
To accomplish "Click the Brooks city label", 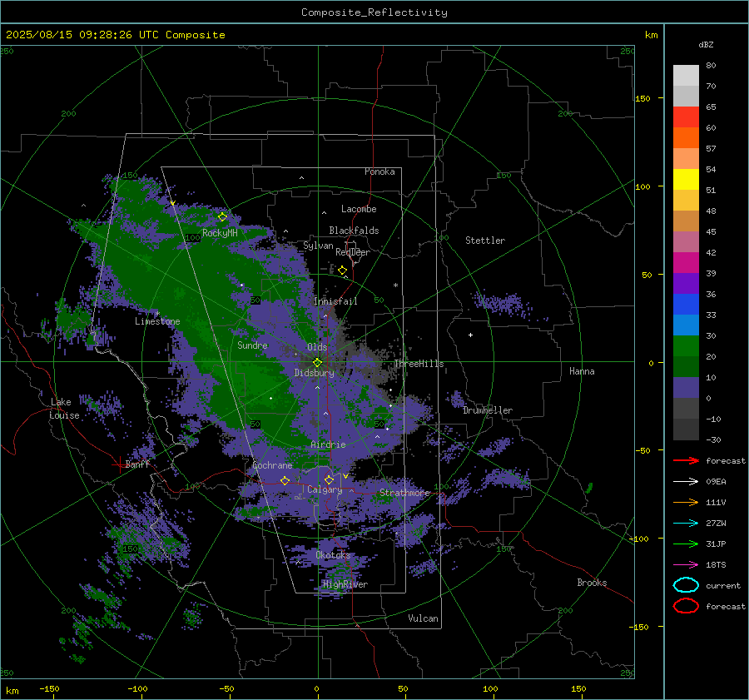I will [592, 583].
